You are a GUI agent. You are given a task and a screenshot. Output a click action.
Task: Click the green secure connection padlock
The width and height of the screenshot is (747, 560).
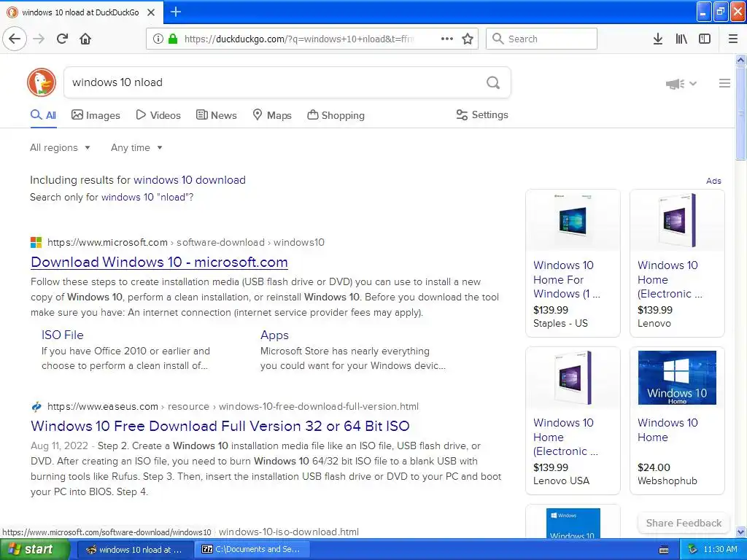click(x=173, y=39)
